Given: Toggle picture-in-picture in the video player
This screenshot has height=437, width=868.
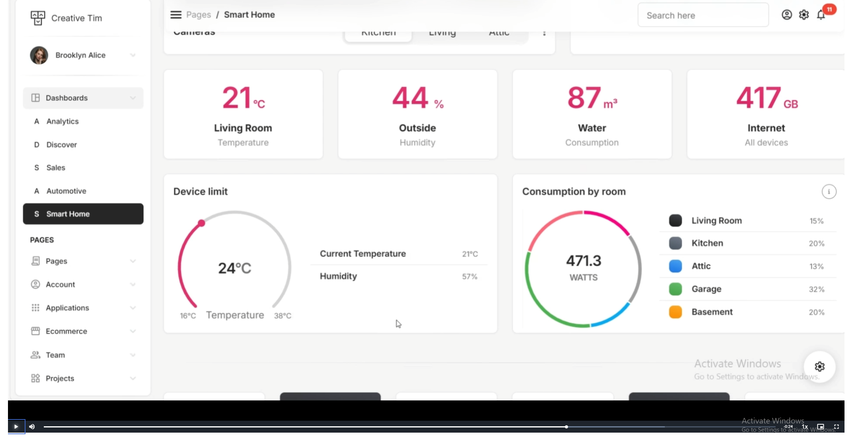Looking at the screenshot, I should coord(820,427).
